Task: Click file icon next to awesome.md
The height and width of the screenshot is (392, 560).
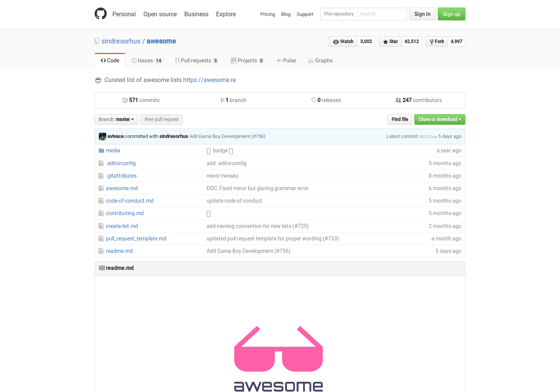Action: pos(101,188)
